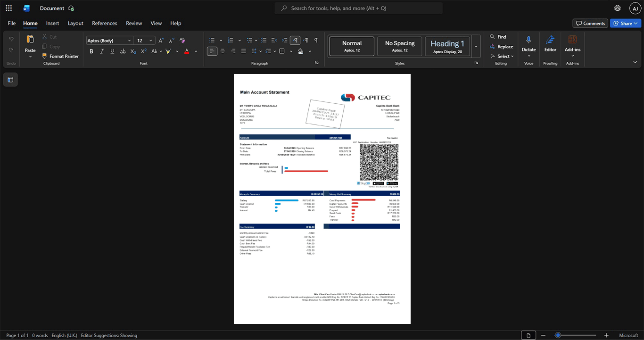The image size is (644, 340).
Task: Adjust the zoom slider handle
Action: tap(558, 335)
